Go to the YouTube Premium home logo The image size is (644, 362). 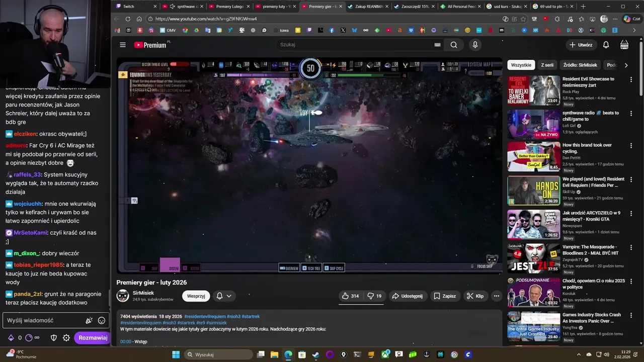150,45
